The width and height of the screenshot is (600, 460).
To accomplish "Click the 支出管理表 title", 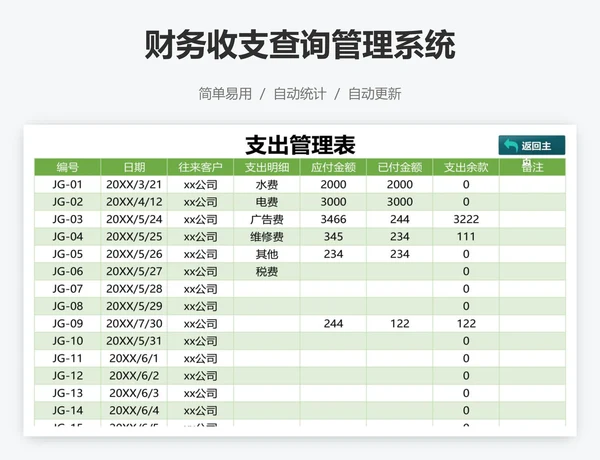I will 300,145.
